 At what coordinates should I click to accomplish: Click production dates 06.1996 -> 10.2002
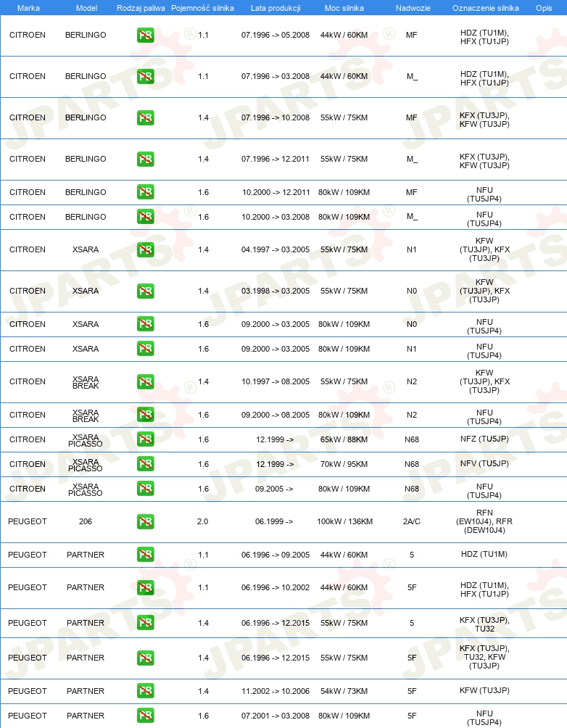276,587
